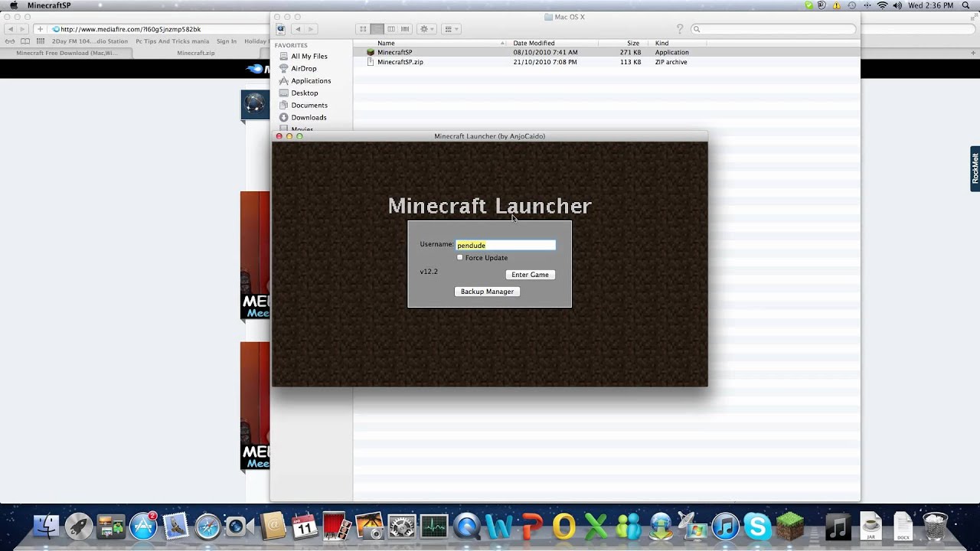
Task: Switch Finder to list view
Action: click(377, 29)
